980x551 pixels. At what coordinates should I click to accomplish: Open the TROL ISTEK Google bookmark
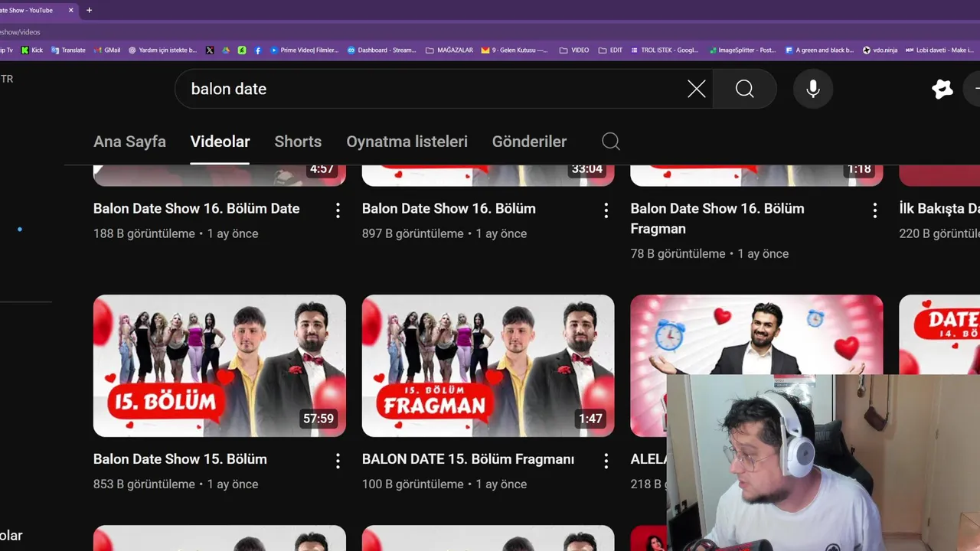[x=665, y=50]
